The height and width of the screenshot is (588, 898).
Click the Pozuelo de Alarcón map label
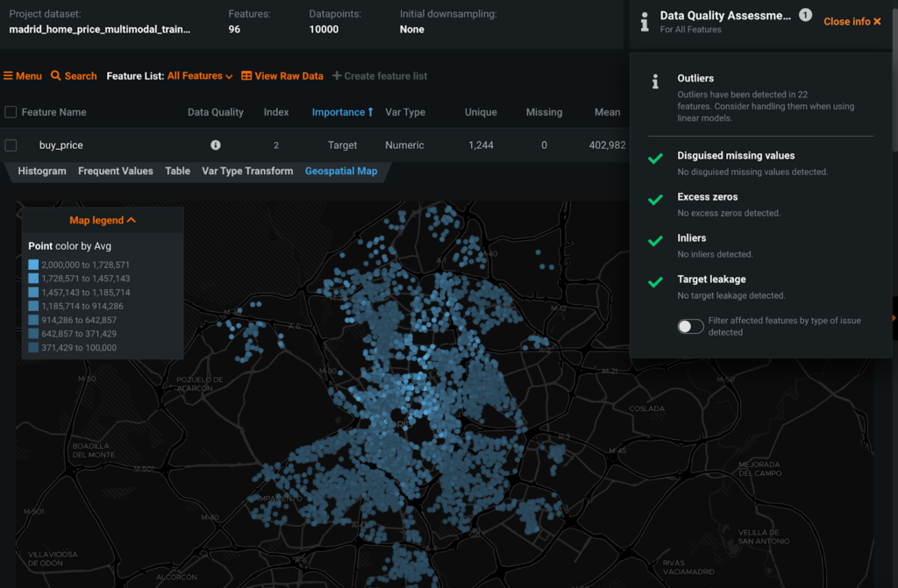click(199, 384)
